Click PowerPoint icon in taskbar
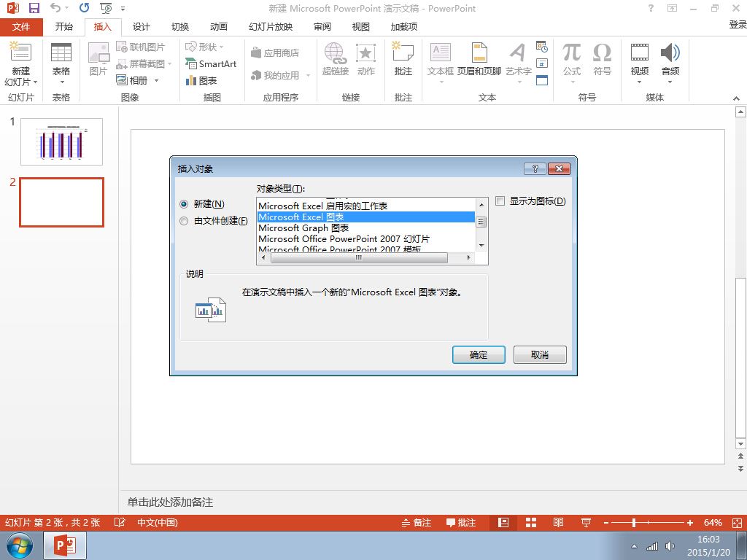 click(x=65, y=545)
